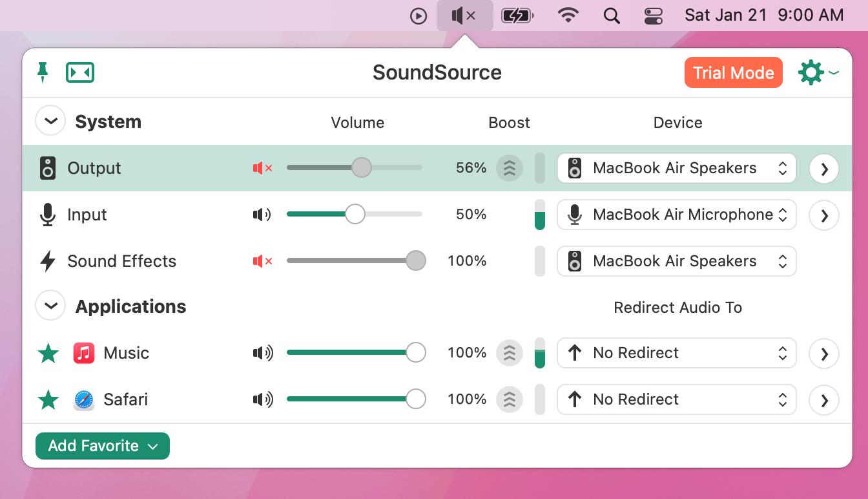Expand Safari advanced options arrow

(824, 400)
